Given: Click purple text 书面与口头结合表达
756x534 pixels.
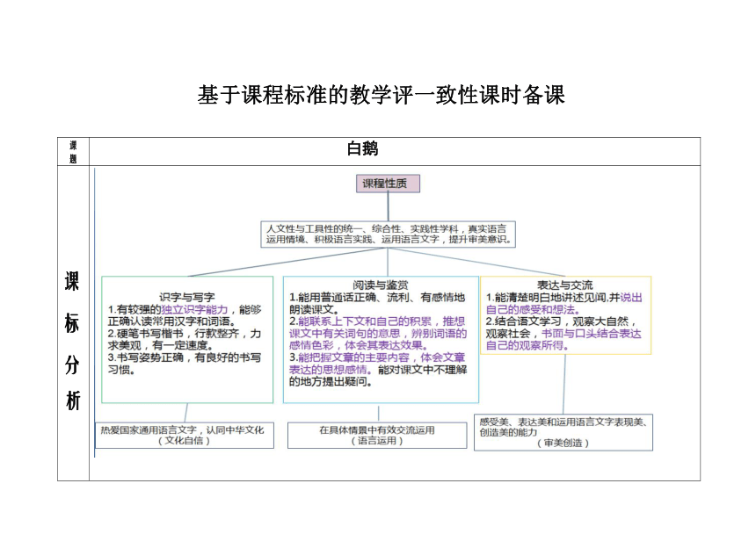Looking at the screenshot, I should click(x=591, y=334).
